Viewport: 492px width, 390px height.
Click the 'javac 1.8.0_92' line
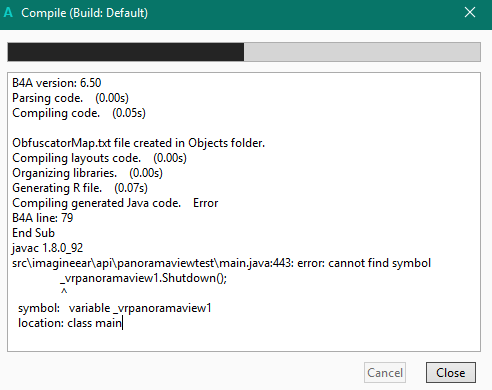coord(48,248)
